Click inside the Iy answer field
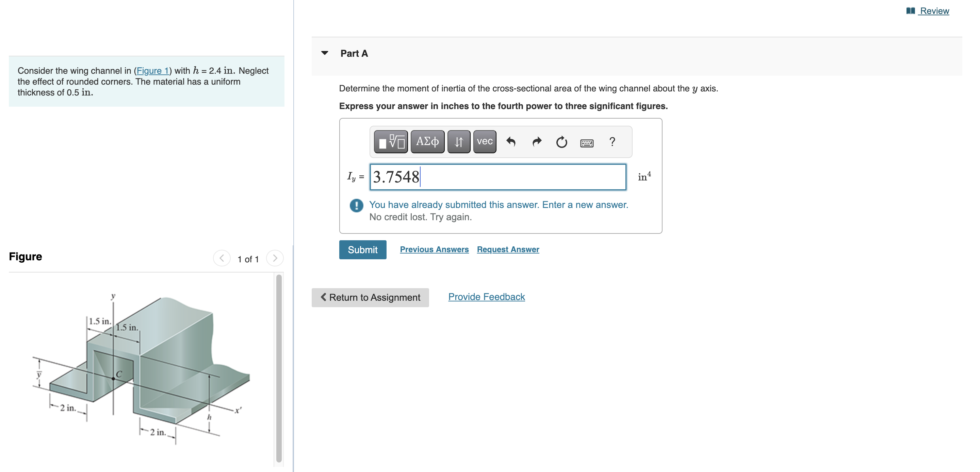Image resolution: width=980 pixels, height=472 pixels. [494, 176]
